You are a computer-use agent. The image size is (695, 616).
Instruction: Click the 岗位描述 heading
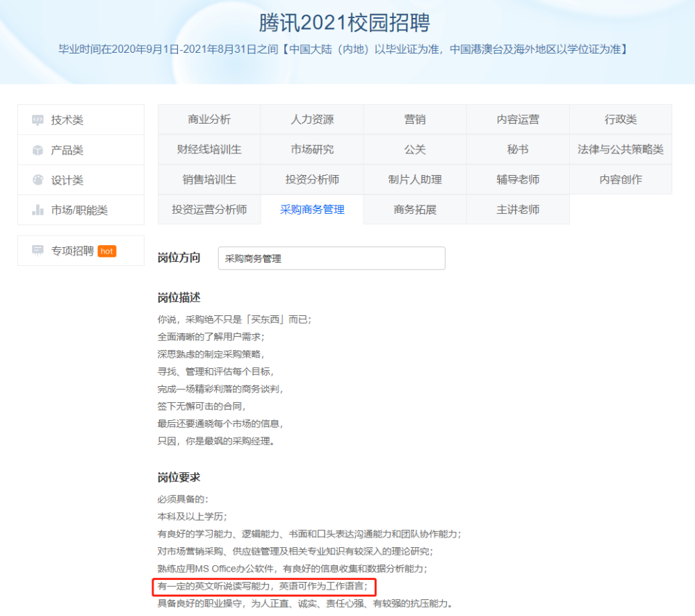tap(179, 298)
